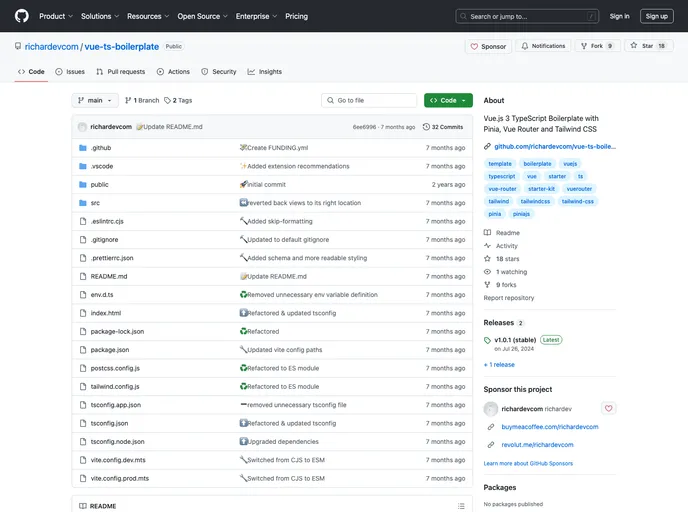Open tsconfig.node.json file

pos(118,442)
